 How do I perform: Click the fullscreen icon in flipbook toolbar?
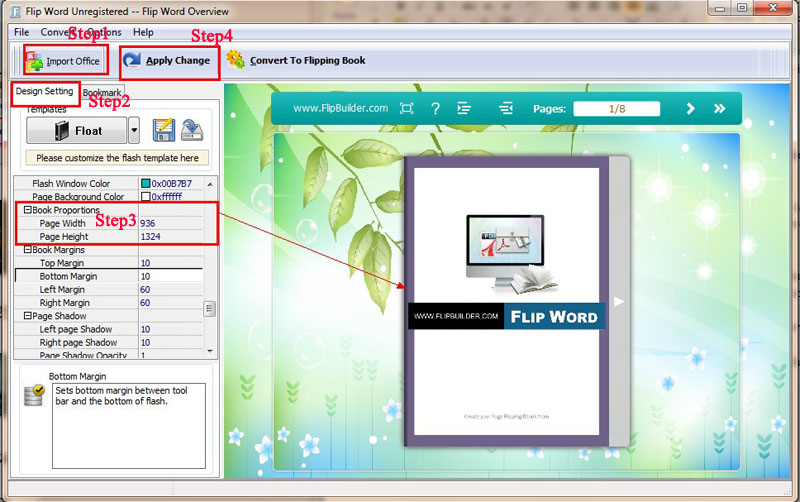[407, 108]
